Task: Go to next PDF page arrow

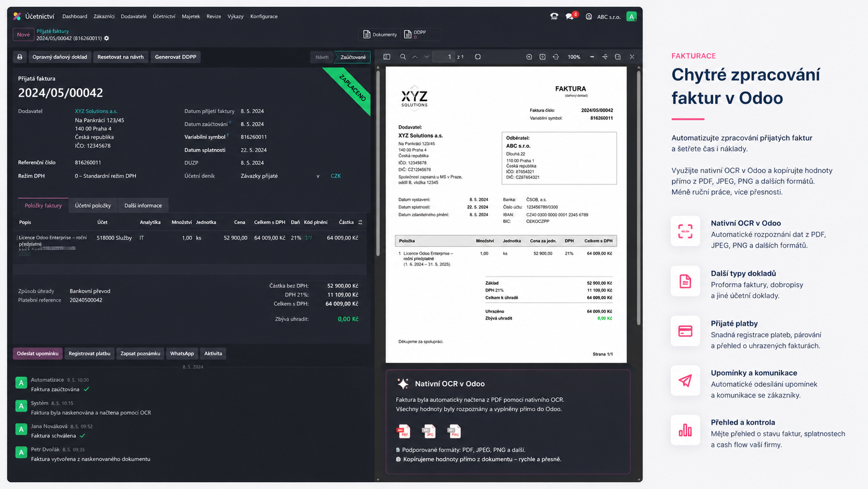Action: (427, 57)
